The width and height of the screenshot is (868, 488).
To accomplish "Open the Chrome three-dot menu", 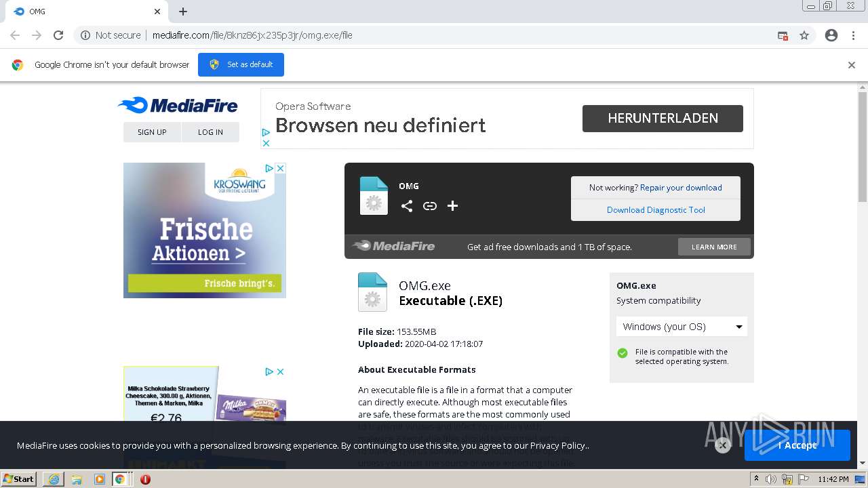I will point(853,35).
